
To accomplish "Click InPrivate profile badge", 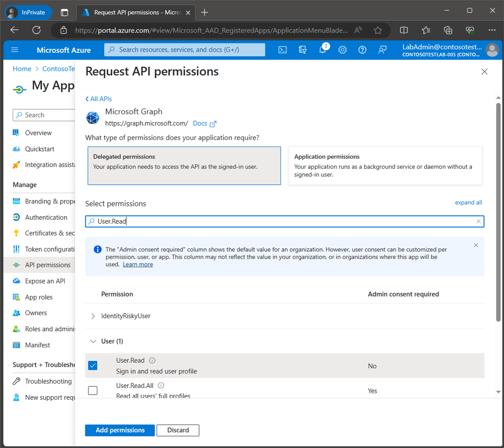I will click(28, 12).
